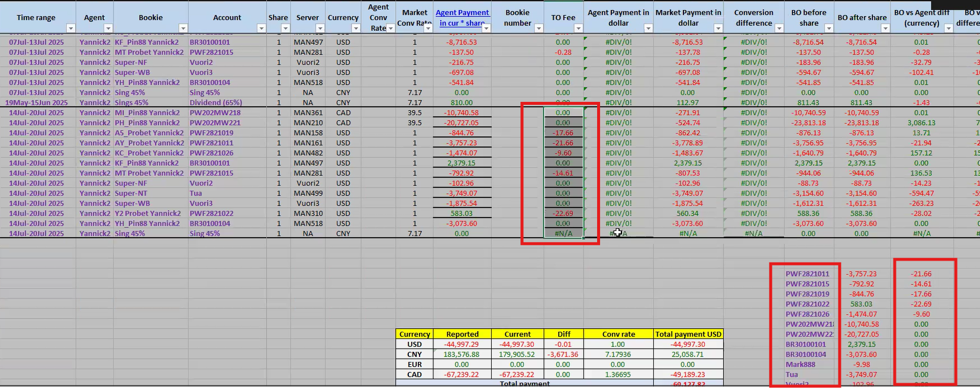Open the BO before share filter dropdown

pyautogui.click(x=829, y=28)
